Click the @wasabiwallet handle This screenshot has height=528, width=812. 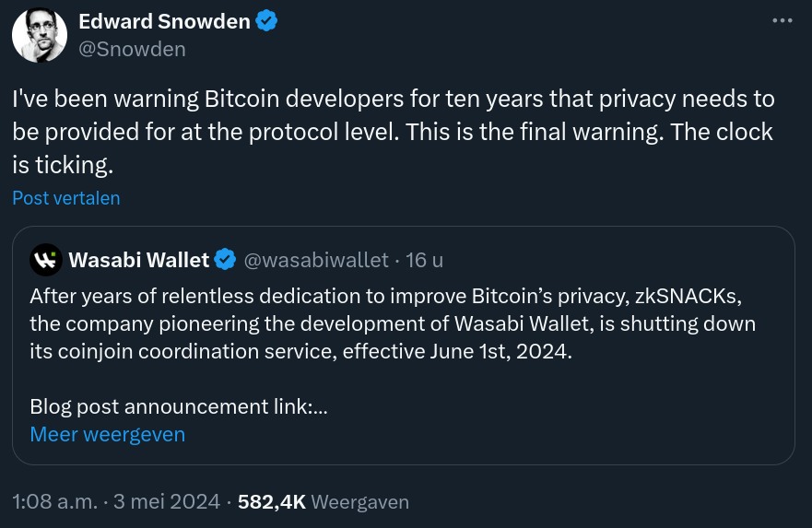point(315,260)
